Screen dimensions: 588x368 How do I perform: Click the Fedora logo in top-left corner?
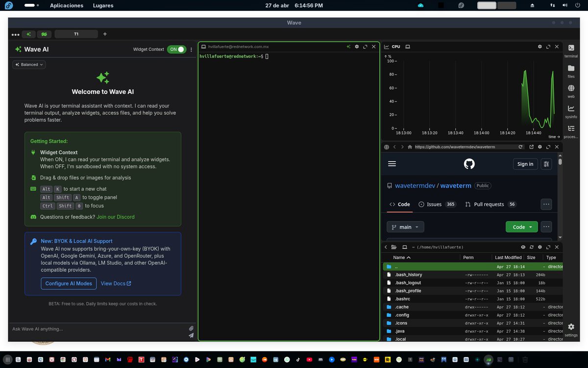click(8, 5)
